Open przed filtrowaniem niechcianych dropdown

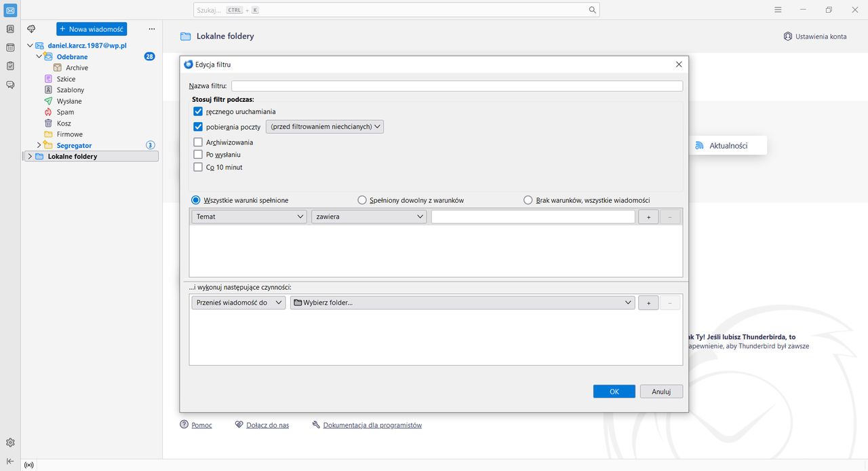(x=325, y=127)
